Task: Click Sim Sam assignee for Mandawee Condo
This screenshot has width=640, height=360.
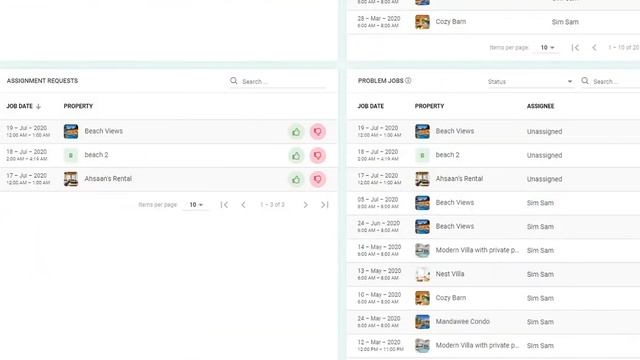Action: (x=540, y=322)
